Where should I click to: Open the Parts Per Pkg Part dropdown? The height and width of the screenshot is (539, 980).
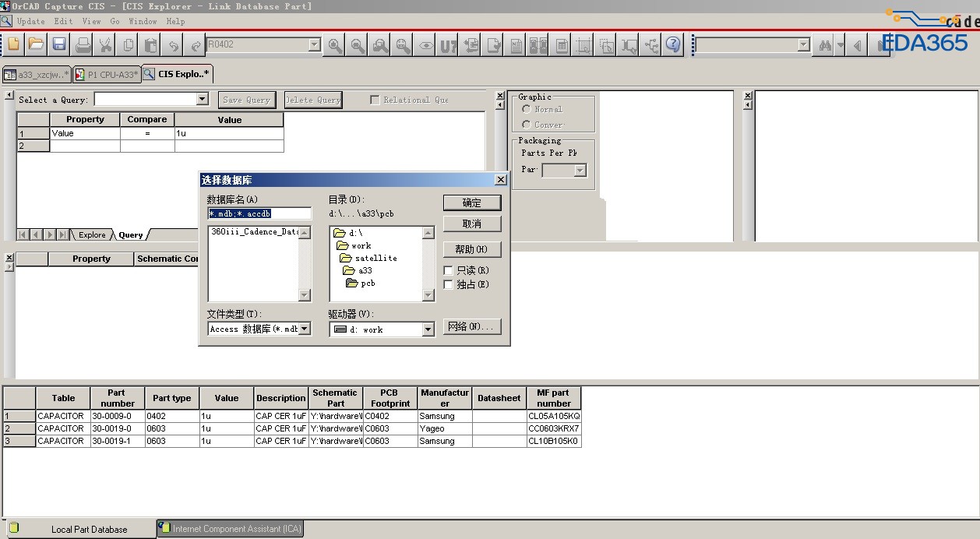[580, 170]
